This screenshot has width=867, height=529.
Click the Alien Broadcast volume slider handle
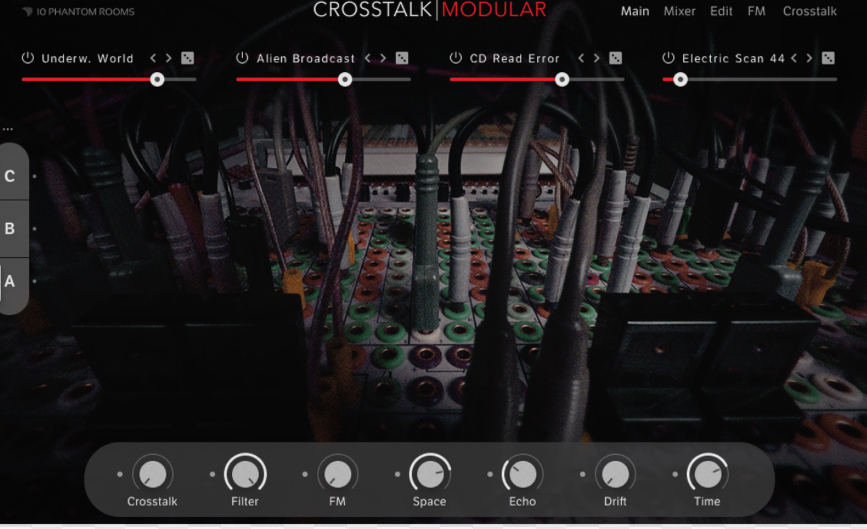point(345,80)
